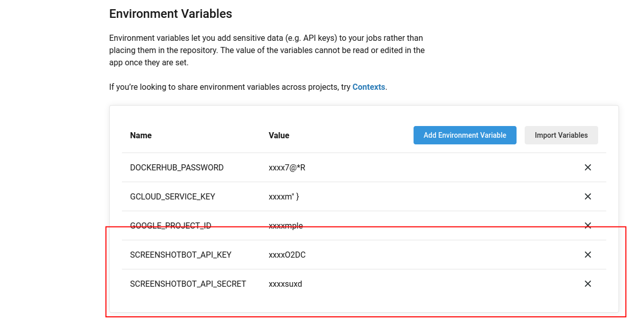Select the SCREENSHOTBOT_API_KEY variable name
This screenshot has height=325, width=644.
click(181, 255)
